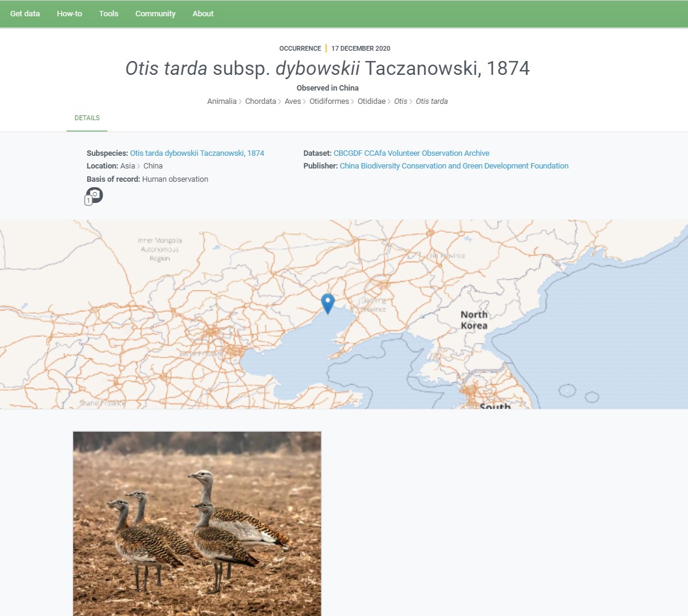Open the great bustard photo thumbnail

[197, 524]
